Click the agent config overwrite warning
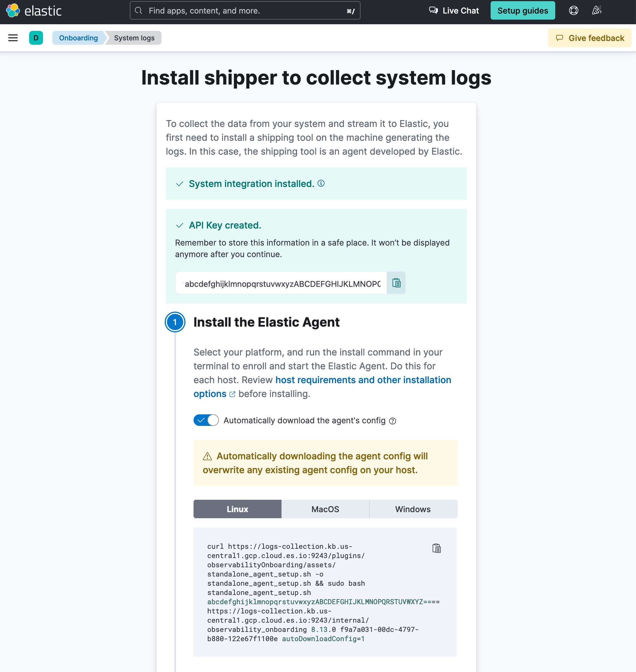 (325, 463)
